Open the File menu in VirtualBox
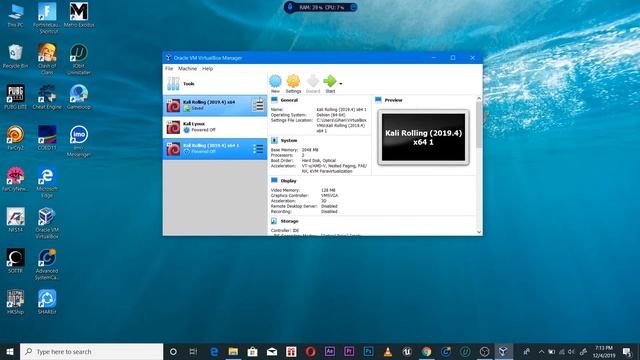 pyautogui.click(x=169, y=69)
